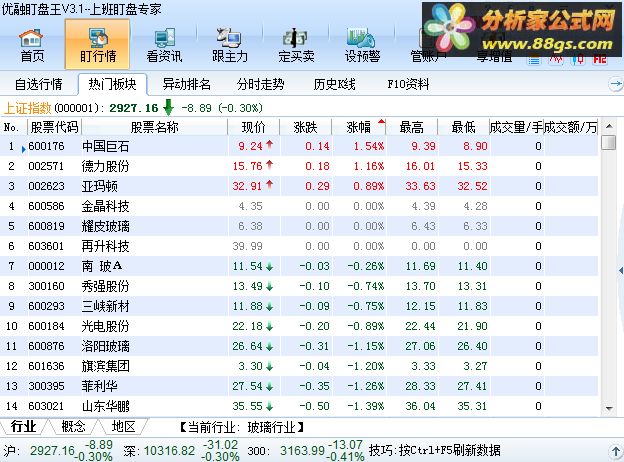
Task: Click the 300 index value 3163.99
Action: pos(302,450)
